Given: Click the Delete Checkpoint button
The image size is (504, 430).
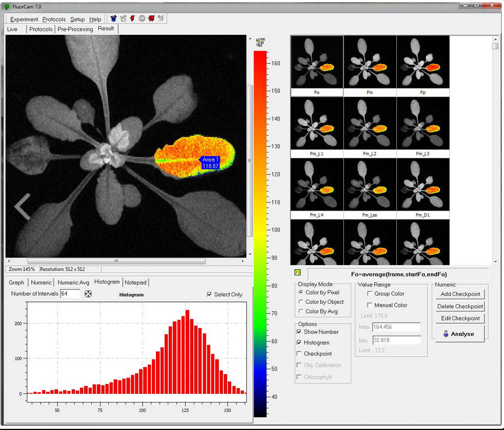Looking at the screenshot, I should pyautogui.click(x=460, y=306).
